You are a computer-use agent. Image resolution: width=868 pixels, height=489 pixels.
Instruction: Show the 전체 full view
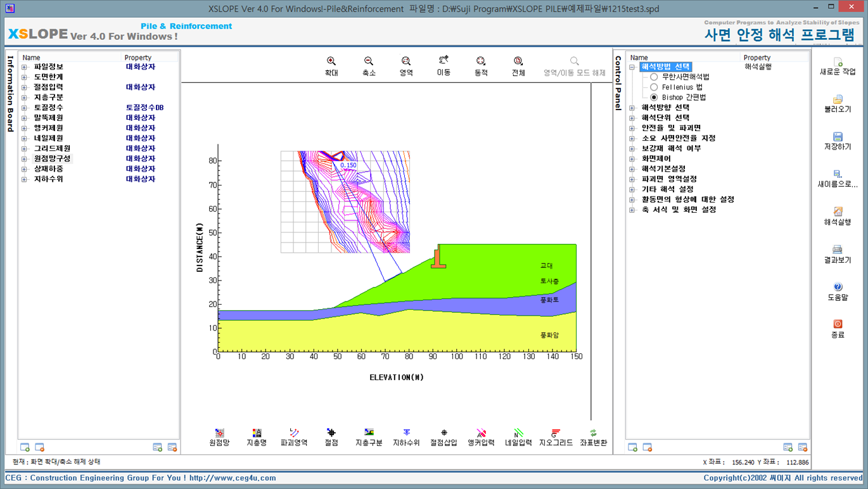(x=518, y=66)
